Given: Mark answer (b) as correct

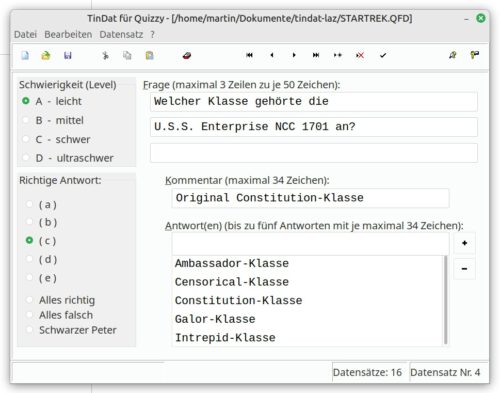Looking at the screenshot, I should coord(41,222).
